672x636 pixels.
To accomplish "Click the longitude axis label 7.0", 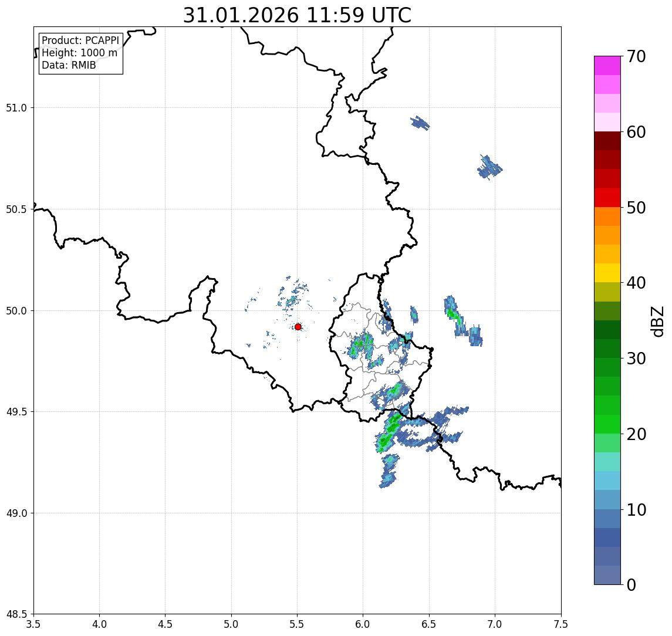I will 495,624.
